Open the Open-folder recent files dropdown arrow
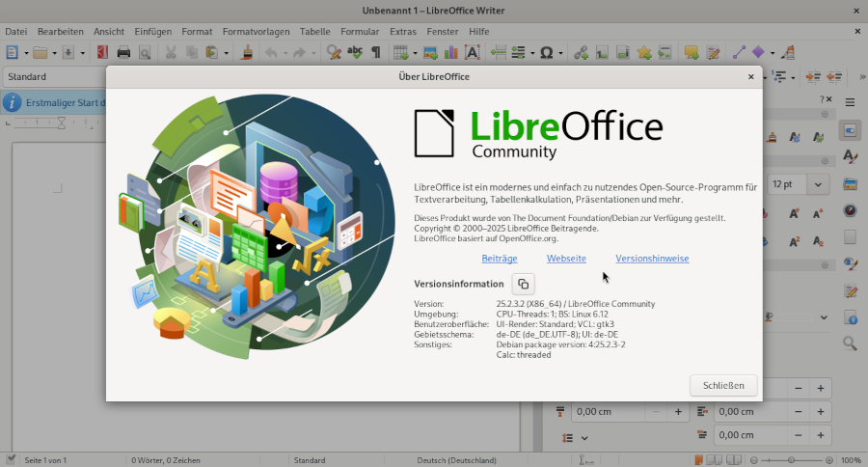 tap(54, 53)
